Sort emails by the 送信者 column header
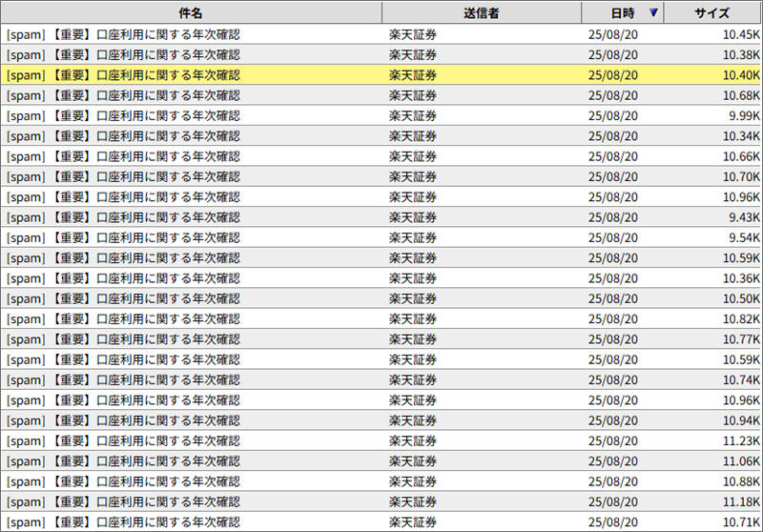Viewport: 763px width, 532px height. (482, 12)
